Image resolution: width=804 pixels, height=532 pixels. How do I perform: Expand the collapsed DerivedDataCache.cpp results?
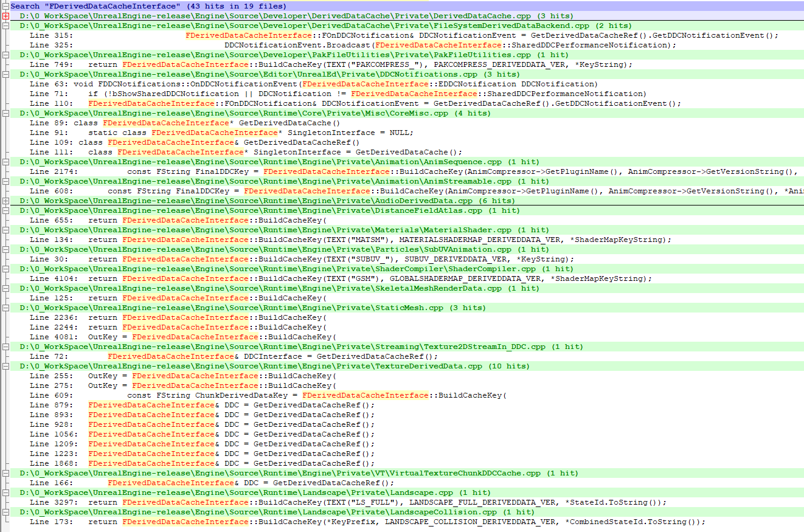tap(4, 15)
